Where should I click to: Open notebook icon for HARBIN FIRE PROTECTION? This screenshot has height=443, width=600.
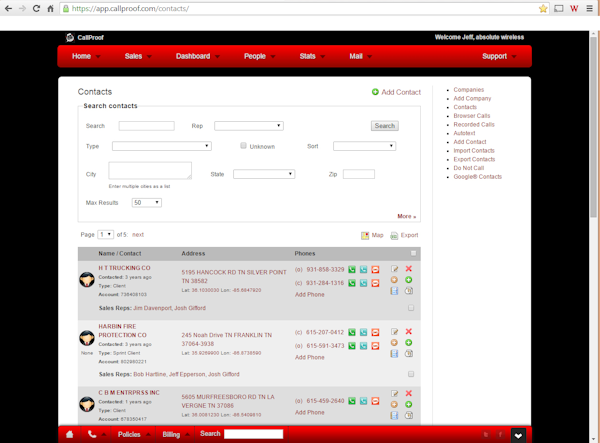394,354
